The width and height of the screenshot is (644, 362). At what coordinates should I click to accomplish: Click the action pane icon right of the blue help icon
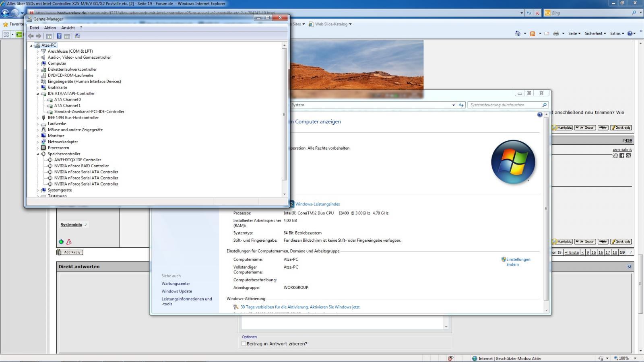coord(67,36)
